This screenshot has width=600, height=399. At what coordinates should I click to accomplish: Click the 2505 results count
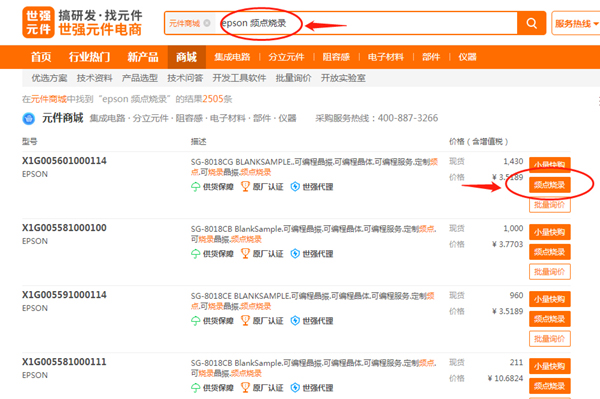[213, 99]
